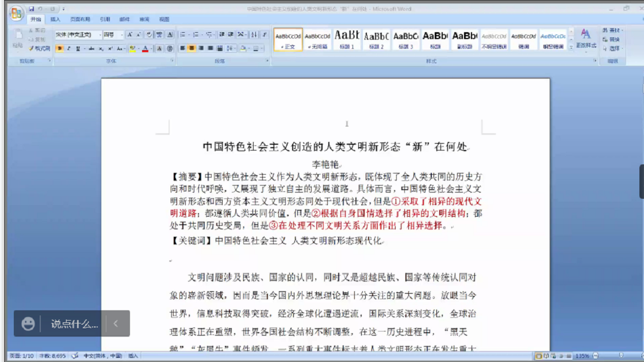Screen dimensions: 644x362
Task: Toggle underline formatting
Action: click(78, 49)
